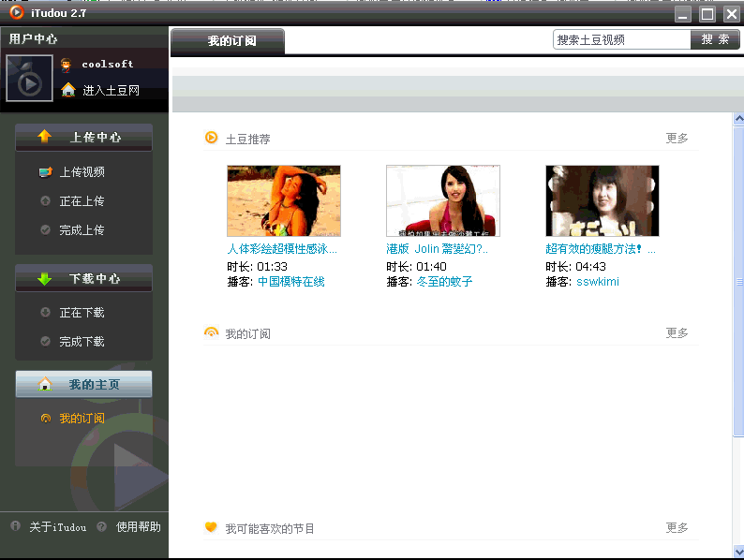Open the Jolin video thumbnail
The width and height of the screenshot is (744, 560).
pos(443,200)
